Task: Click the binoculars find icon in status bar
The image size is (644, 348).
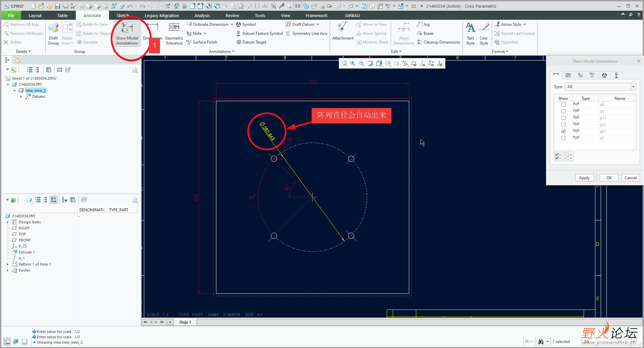Action: coord(540,342)
